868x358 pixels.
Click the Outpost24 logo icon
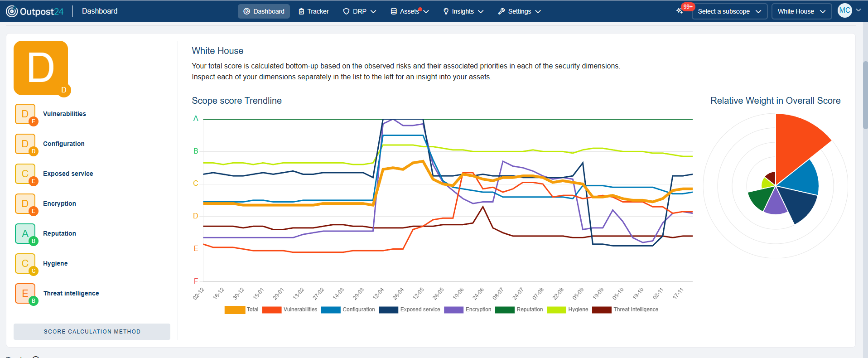12,11
